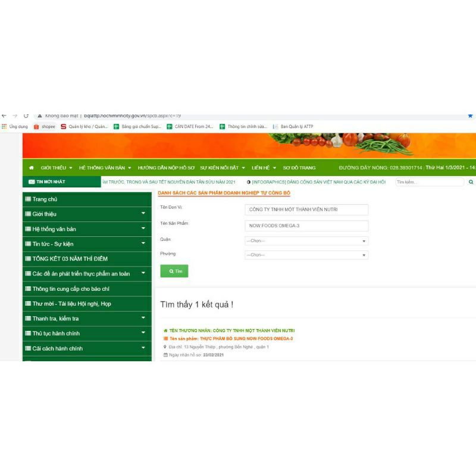This screenshot has height=476, width=476.
Task: Open the Phường dropdown
Action: pos(306,255)
